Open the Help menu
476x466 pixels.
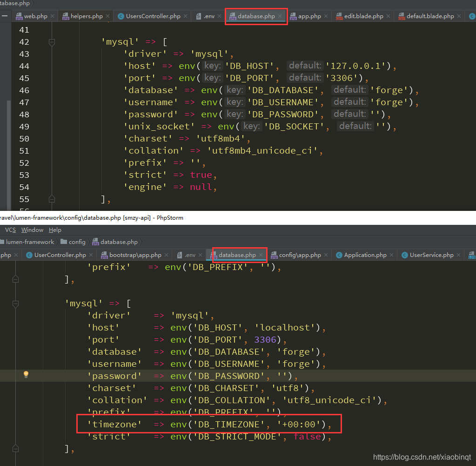pyautogui.click(x=55, y=230)
